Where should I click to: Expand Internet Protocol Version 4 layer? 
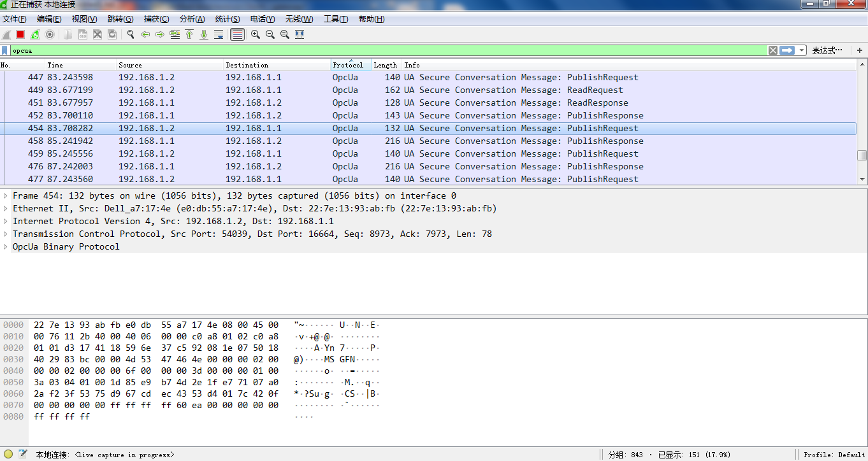click(x=6, y=221)
